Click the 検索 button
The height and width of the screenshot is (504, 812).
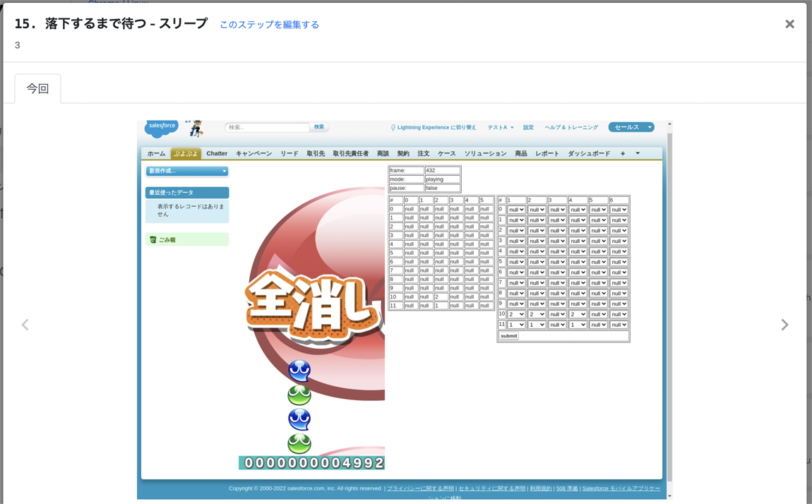319,127
